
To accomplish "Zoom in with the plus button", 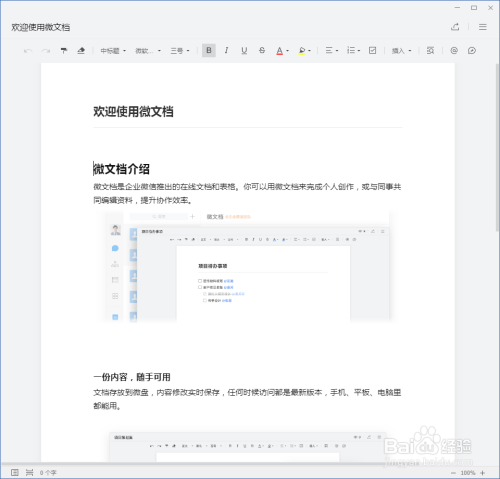I will [483, 473].
